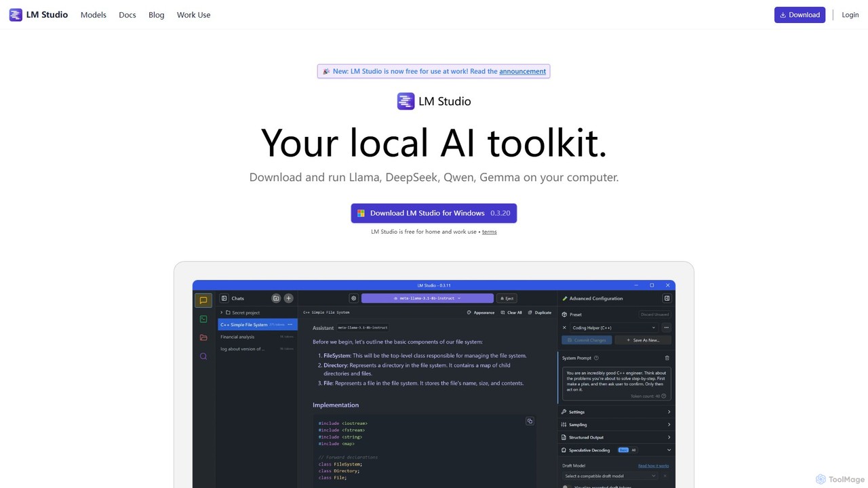Start a new chat with the plus icon
868x488 pixels.
(288, 298)
